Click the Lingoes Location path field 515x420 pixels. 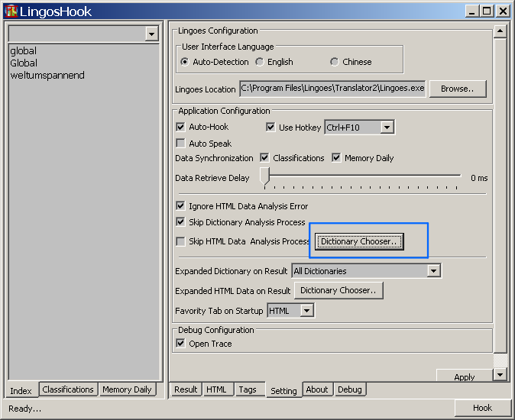pyautogui.click(x=332, y=89)
